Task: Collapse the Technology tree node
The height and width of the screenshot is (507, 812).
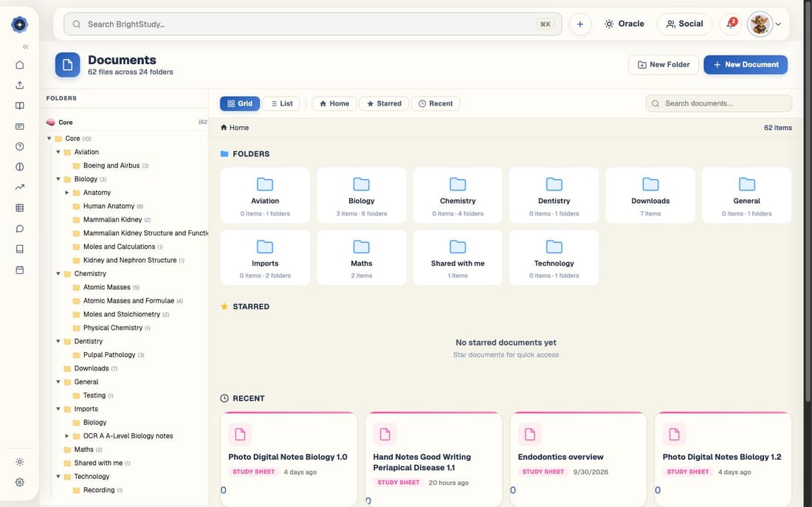Action: (x=58, y=477)
